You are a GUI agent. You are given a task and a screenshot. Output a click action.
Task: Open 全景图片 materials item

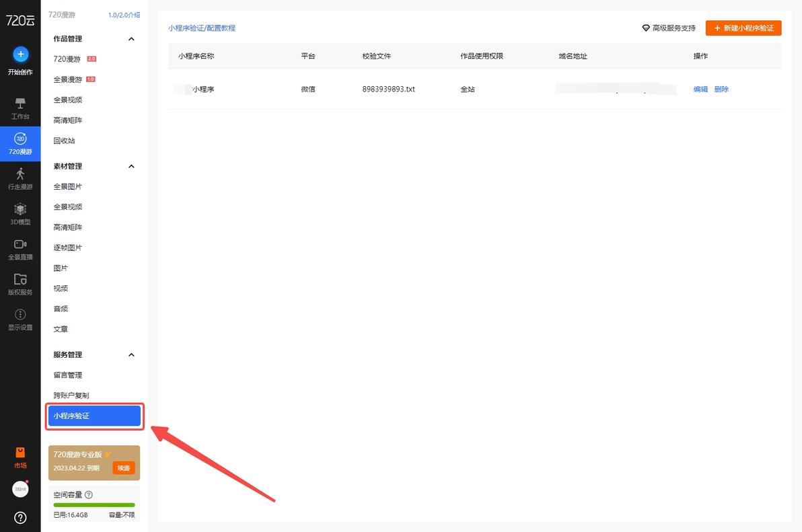click(67, 186)
